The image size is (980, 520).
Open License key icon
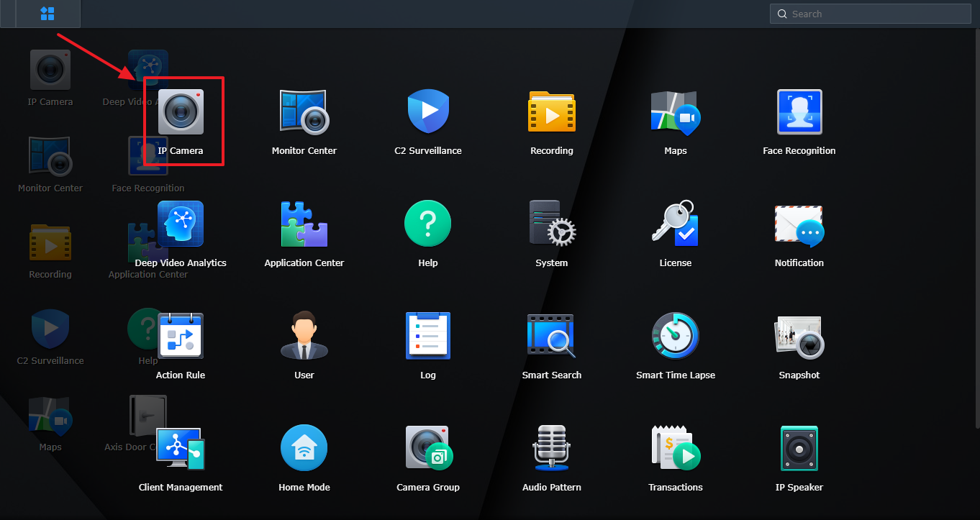coord(676,224)
